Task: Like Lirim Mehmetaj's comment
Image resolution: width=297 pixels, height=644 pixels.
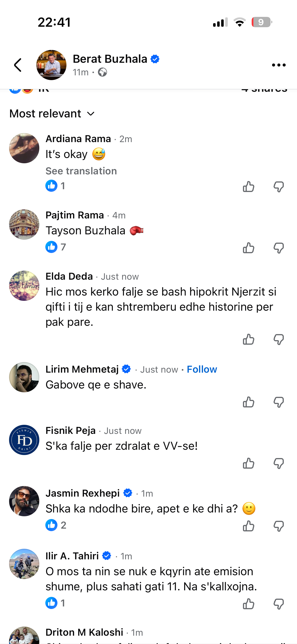Action: [x=248, y=402]
